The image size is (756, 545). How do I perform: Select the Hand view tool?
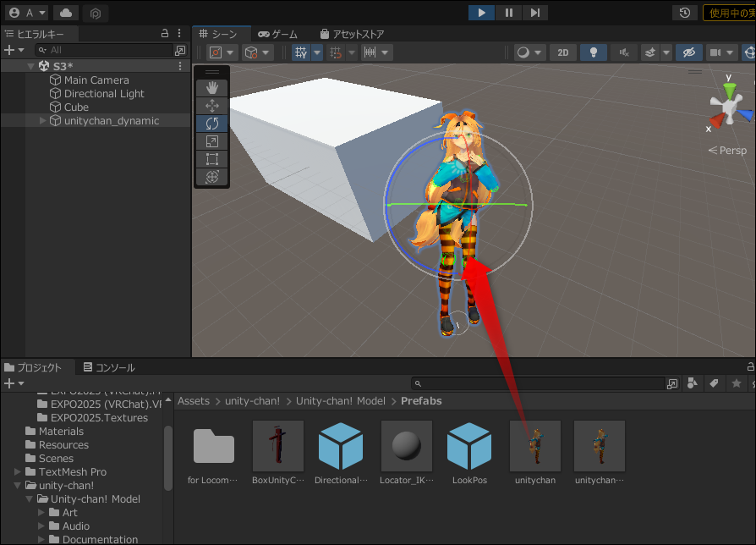coord(212,88)
